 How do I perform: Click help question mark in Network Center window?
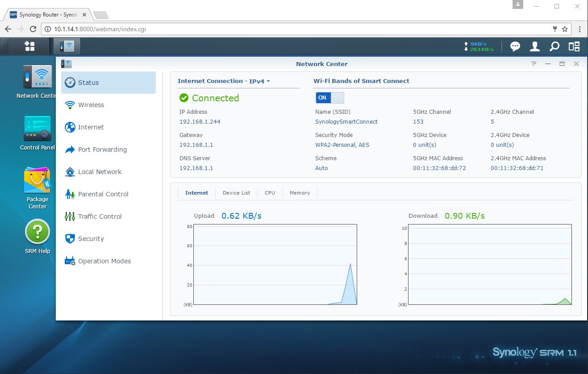pos(534,64)
